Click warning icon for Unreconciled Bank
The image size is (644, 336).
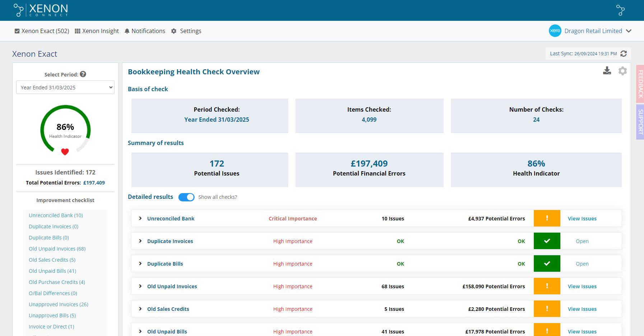pyautogui.click(x=547, y=218)
